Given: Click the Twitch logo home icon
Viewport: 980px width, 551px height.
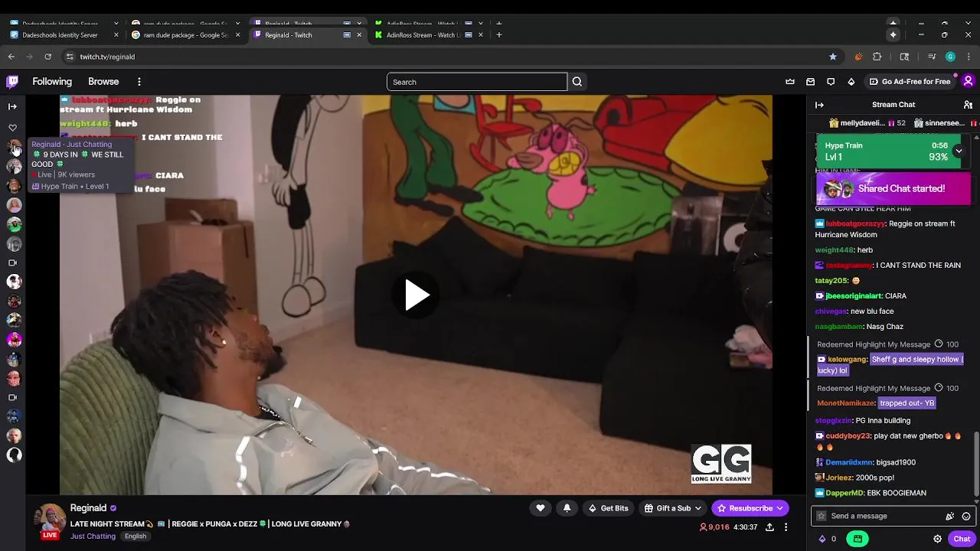Looking at the screenshot, I should pos(12,81).
